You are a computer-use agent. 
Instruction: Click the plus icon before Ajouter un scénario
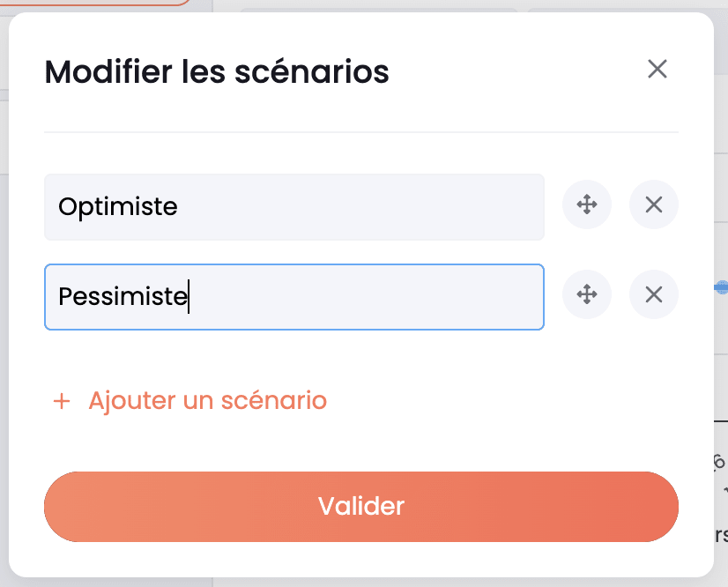click(x=62, y=401)
